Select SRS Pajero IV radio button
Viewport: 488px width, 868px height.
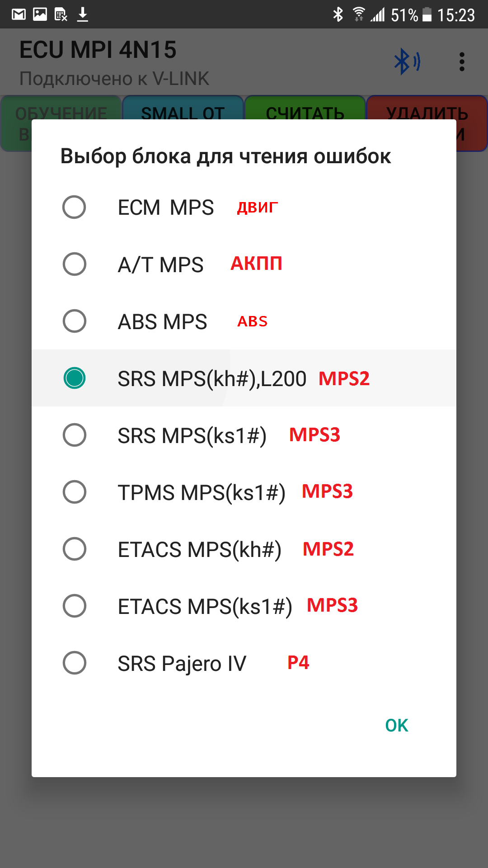pos(75,663)
